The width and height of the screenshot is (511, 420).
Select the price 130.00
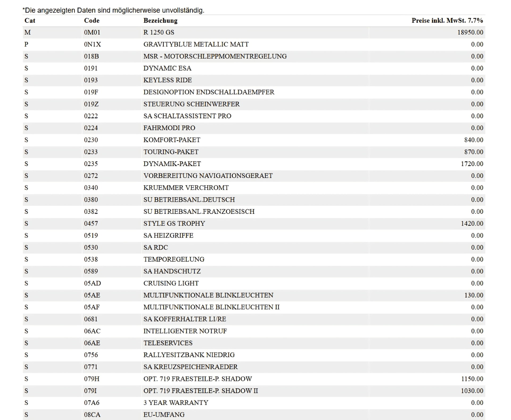click(474, 295)
